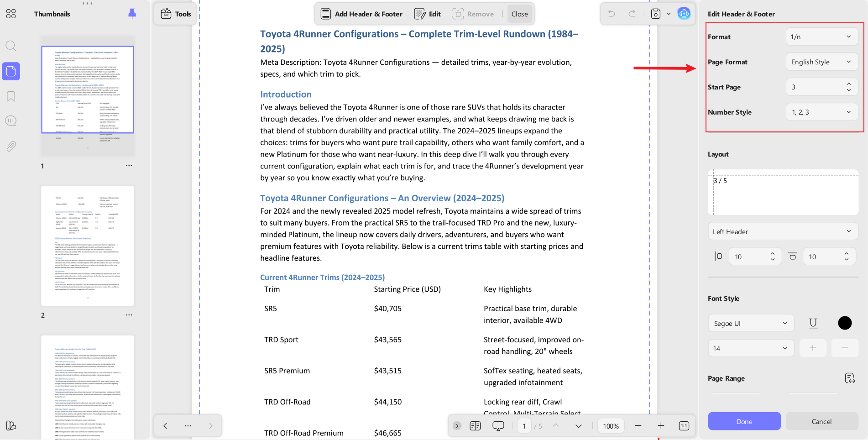The height and width of the screenshot is (440, 868).
Task: Open the home dashboard grid icon
Action: pyautogui.click(x=11, y=14)
